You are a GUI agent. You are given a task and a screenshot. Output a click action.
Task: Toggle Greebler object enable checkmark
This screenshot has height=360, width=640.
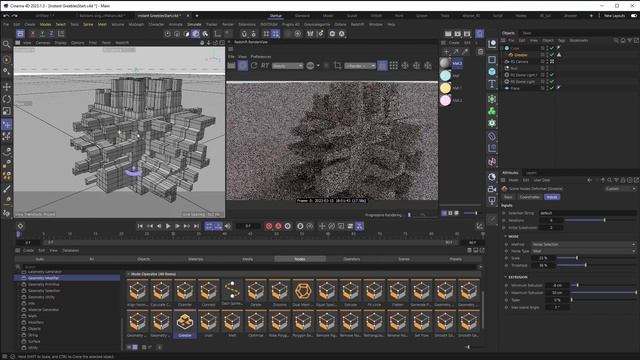click(551, 55)
